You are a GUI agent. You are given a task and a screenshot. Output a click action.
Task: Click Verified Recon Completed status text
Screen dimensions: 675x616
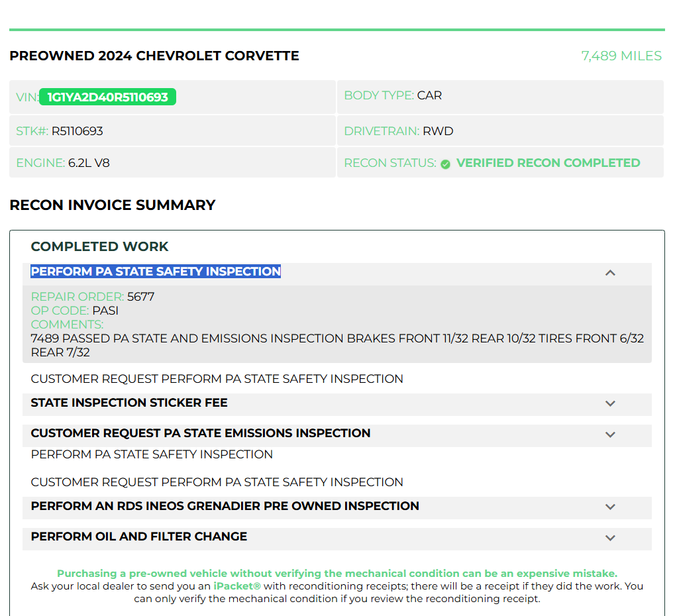pos(548,163)
